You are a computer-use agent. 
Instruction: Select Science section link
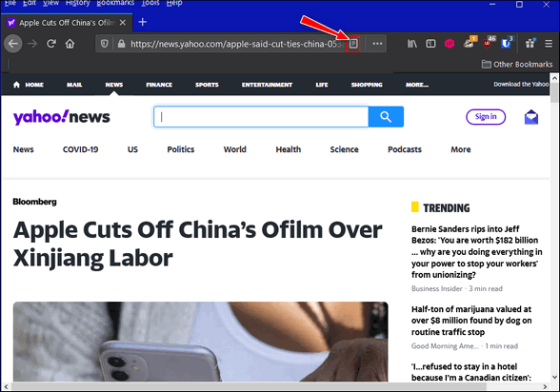[344, 149]
